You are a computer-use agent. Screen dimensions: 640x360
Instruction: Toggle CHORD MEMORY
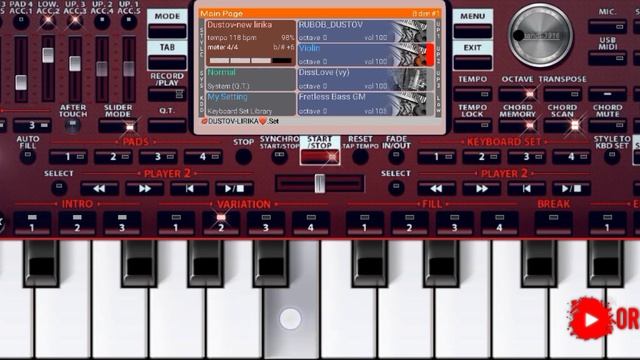(517, 126)
